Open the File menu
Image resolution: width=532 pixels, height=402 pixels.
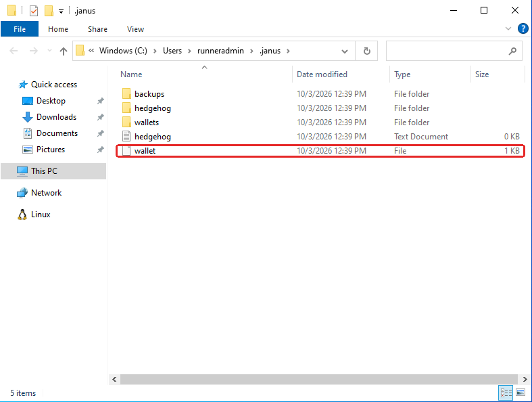point(20,29)
